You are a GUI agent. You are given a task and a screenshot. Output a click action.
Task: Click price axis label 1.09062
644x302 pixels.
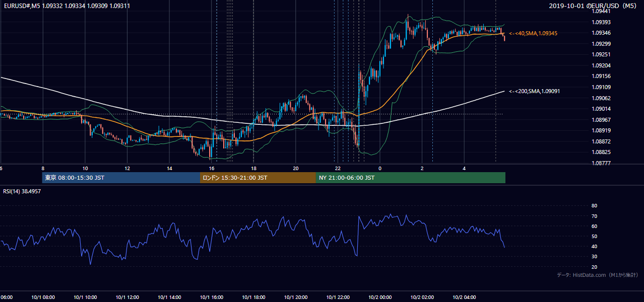pos(601,98)
